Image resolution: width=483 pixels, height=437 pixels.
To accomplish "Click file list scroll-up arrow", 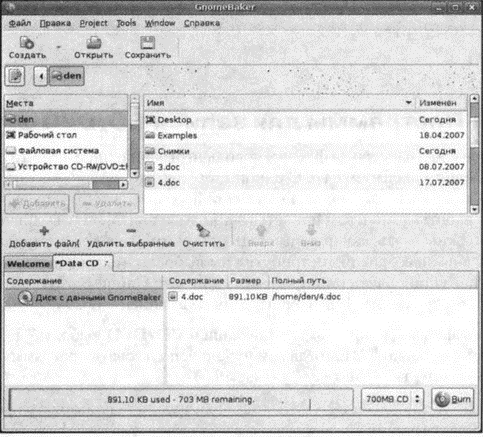I will 474,99.
